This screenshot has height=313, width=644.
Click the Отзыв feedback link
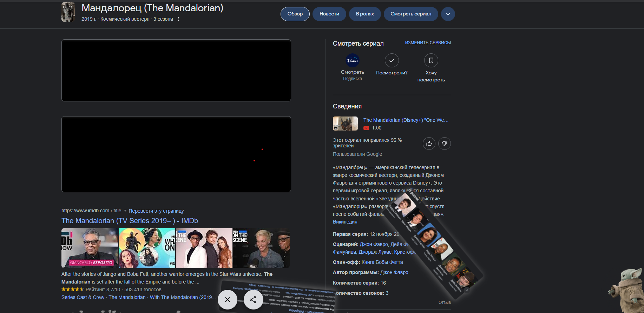(445, 302)
